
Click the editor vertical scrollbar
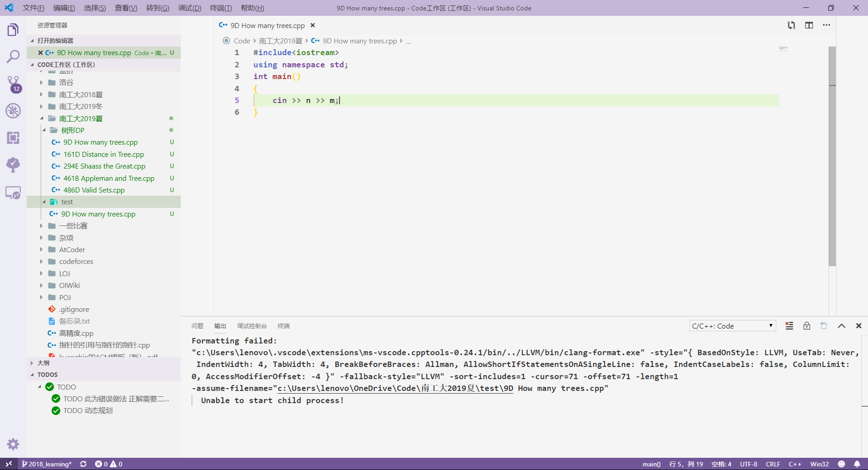(832, 156)
